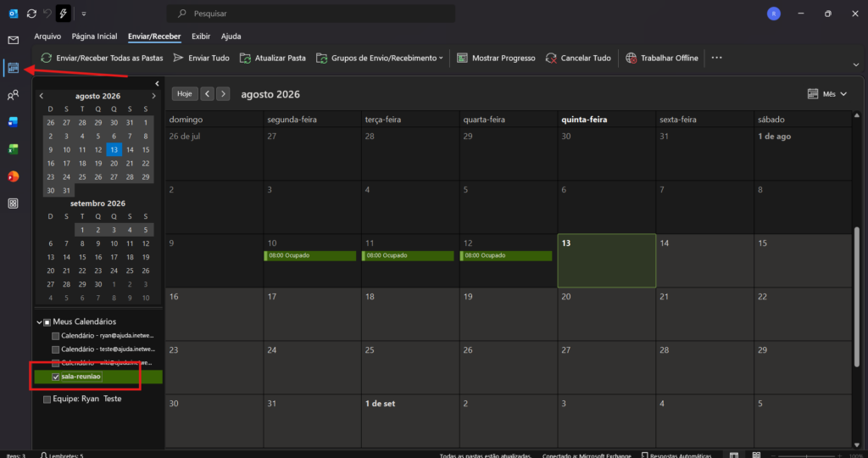Select day 15 in setembro mini calendar
Viewport: 868px width, 458px height.
coord(82,257)
